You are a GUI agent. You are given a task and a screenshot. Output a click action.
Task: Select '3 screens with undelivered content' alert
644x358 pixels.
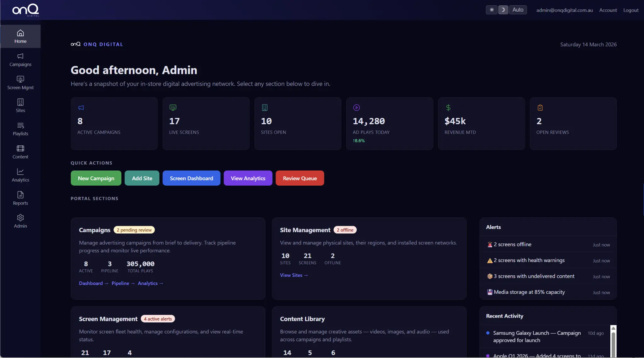click(x=548, y=276)
